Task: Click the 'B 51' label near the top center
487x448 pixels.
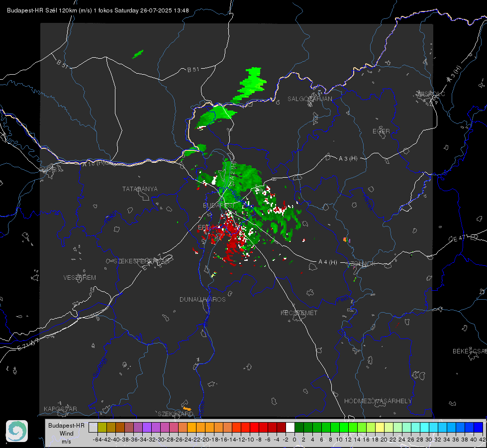Action: [193, 70]
